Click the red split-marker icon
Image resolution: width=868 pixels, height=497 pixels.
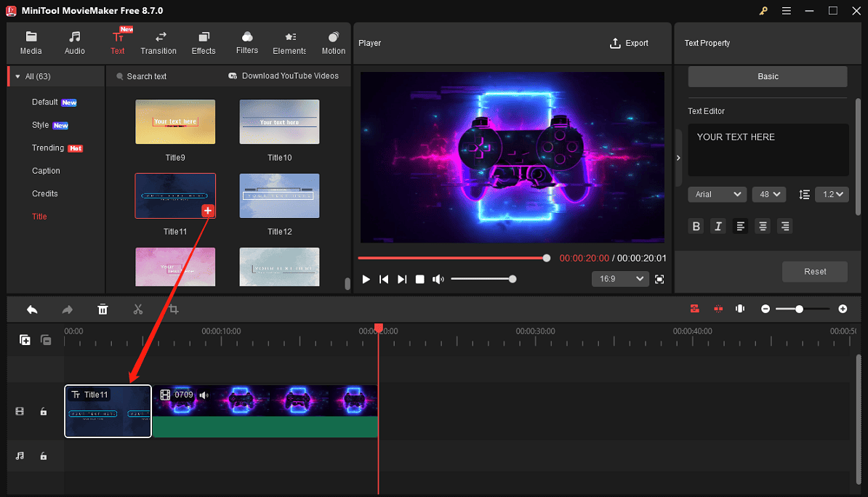718,309
